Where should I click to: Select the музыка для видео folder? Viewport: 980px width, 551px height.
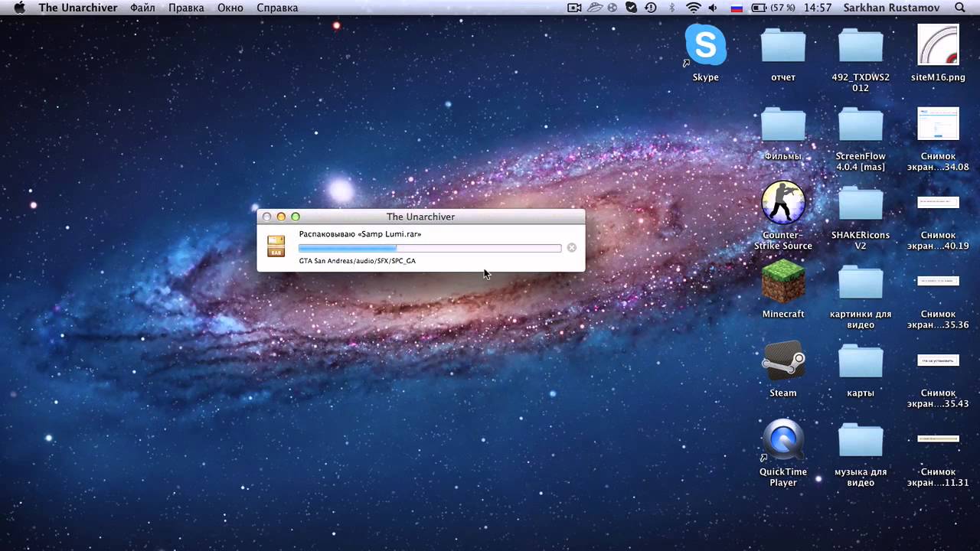(861, 440)
